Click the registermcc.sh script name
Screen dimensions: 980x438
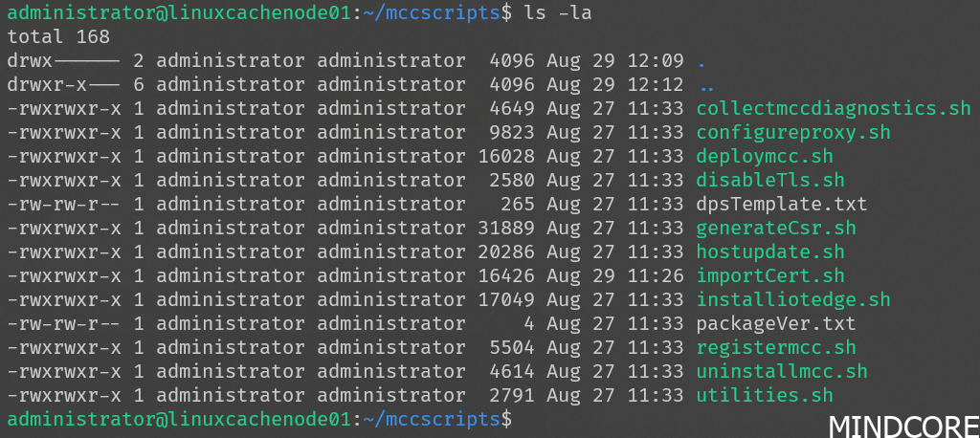point(776,347)
